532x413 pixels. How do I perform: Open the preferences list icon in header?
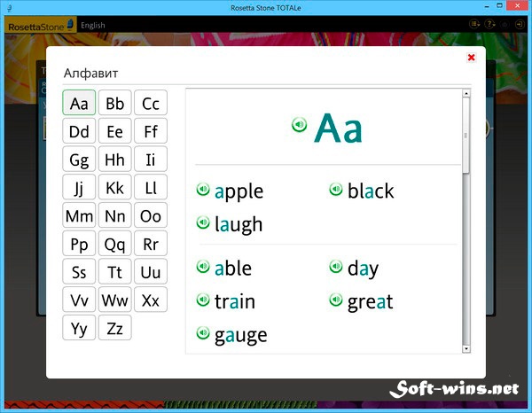474,25
